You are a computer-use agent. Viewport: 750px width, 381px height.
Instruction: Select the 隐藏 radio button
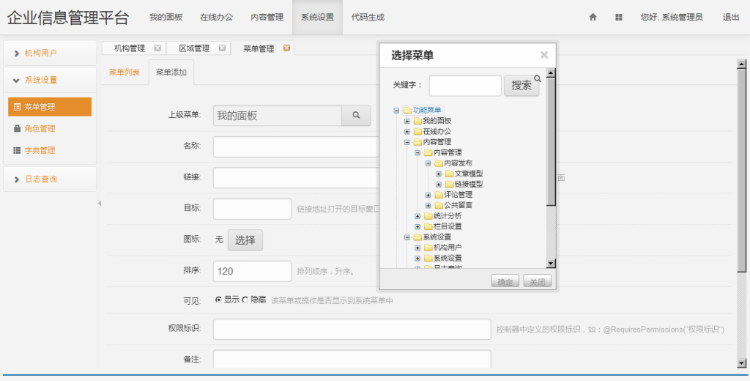[245, 300]
